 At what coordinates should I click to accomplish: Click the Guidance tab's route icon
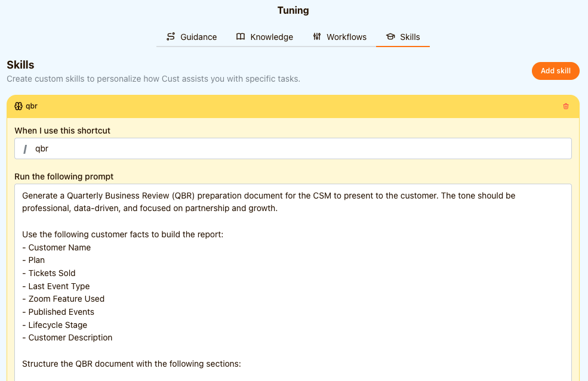pos(171,37)
